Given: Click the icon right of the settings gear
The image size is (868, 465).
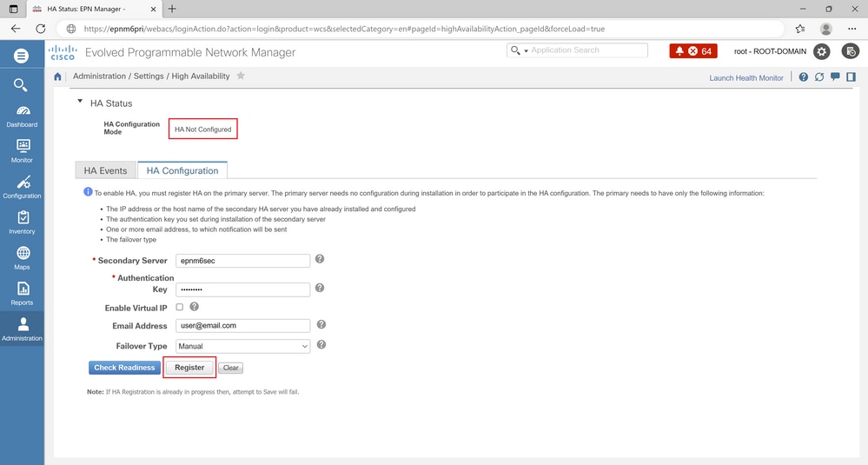Looking at the screenshot, I should (851, 51).
